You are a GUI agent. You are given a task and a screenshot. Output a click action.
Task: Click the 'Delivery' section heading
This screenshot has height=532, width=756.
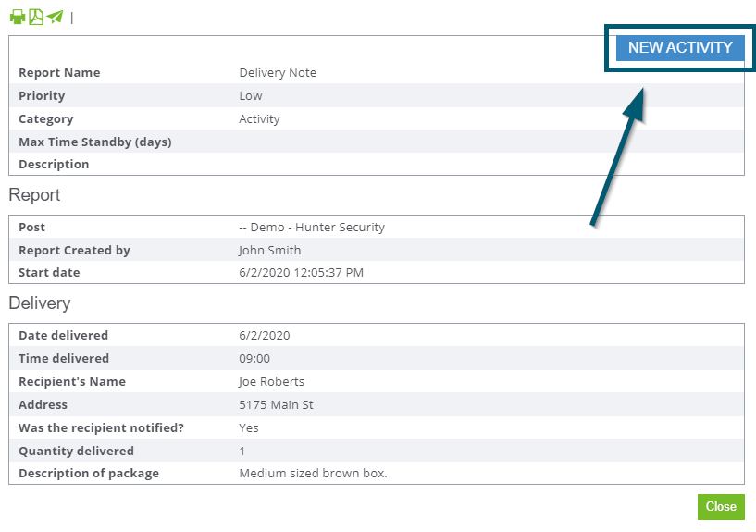pyautogui.click(x=40, y=303)
